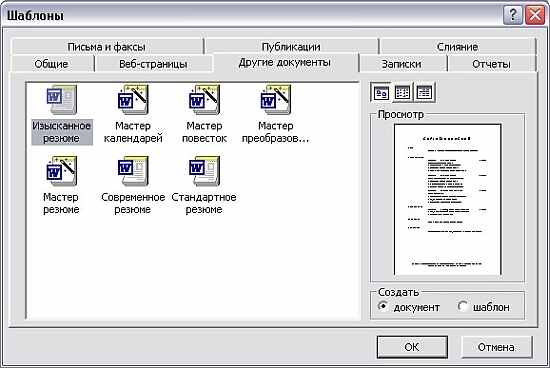Open the Слияние tab
Screen dimensions: 550x368
457,47
